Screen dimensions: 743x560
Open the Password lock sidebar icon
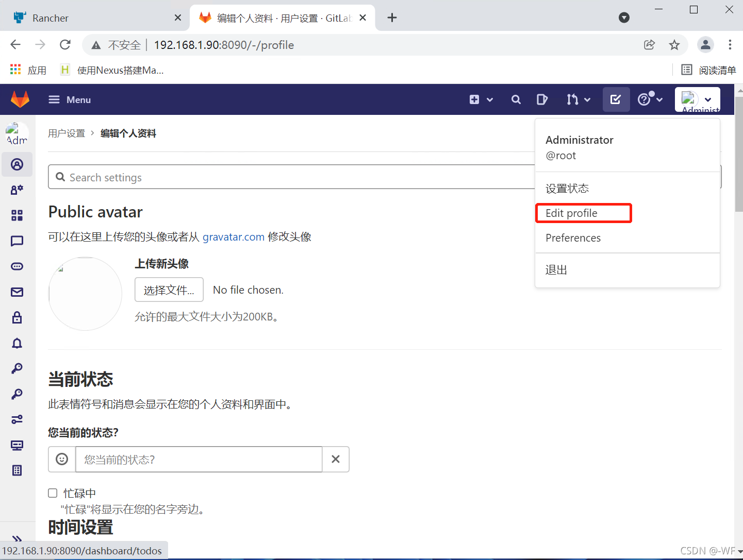tap(17, 317)
